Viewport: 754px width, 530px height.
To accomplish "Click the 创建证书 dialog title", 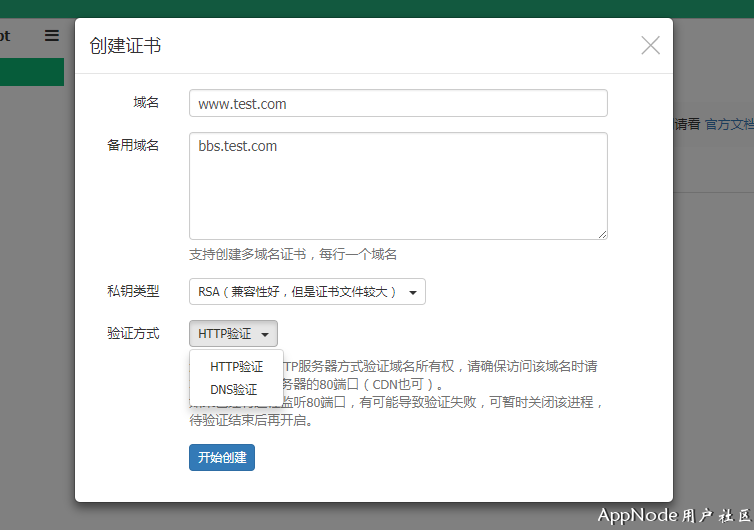I will (125, 46).
